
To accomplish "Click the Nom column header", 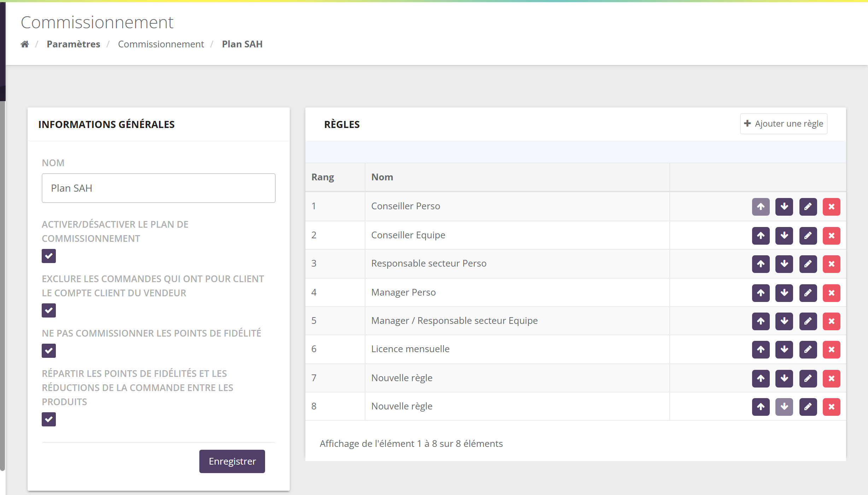I will (517, 177).
